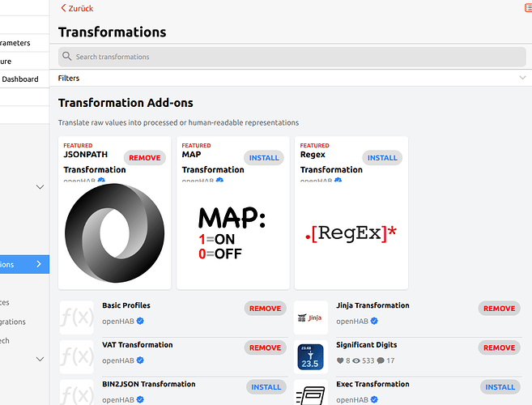Screen dimensions: 532x405
Task: Install the Regex Transformation add-on
Action: [382, 158]
